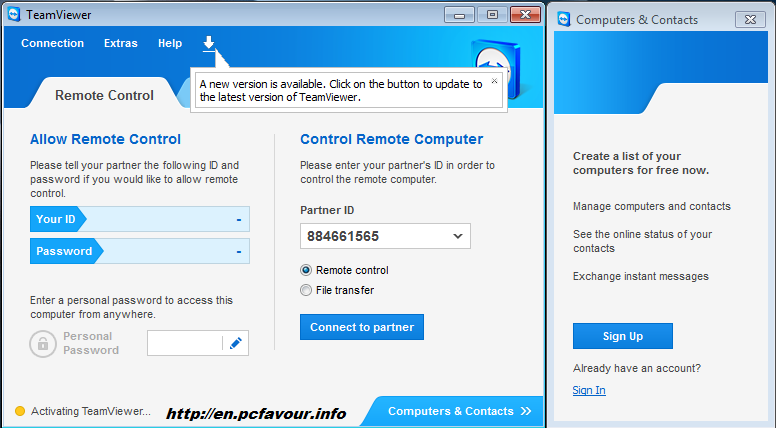Click the 'Manage computers and contacts' text
The height and width of the screenshot is (428, 776).
[x=652, y=206]
